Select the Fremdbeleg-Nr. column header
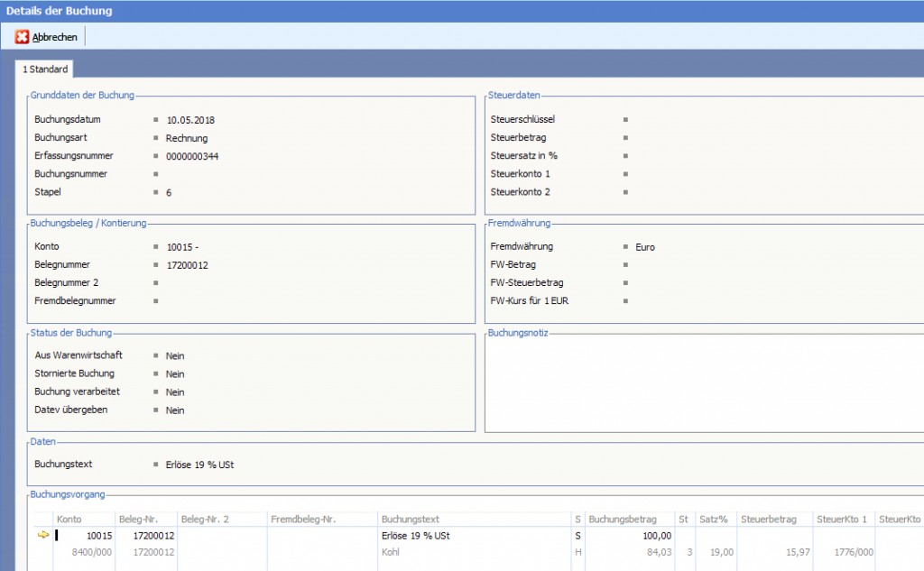924x571 pixels. point(303,520)
